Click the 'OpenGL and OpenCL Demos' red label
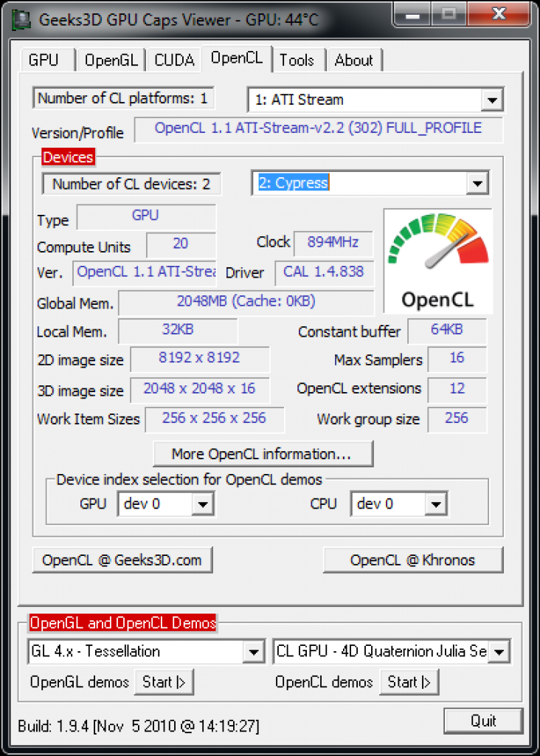 pyautogui.click(x=123, y=623)
